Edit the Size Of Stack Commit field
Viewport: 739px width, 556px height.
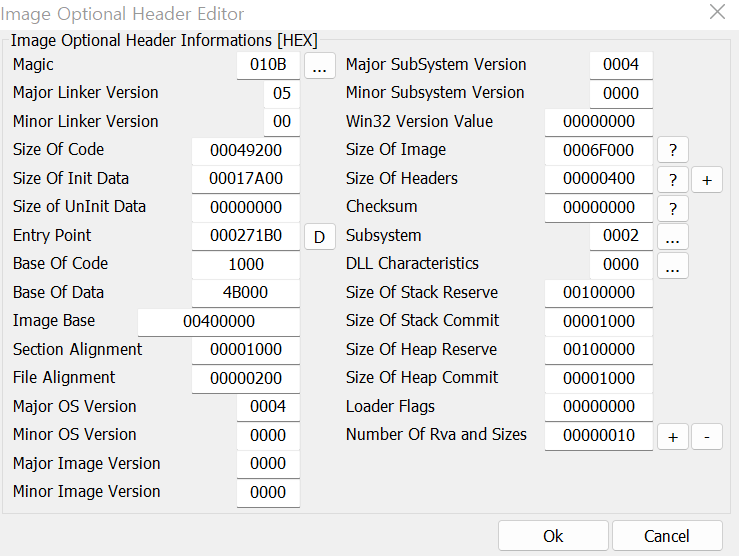click(599, 322)
